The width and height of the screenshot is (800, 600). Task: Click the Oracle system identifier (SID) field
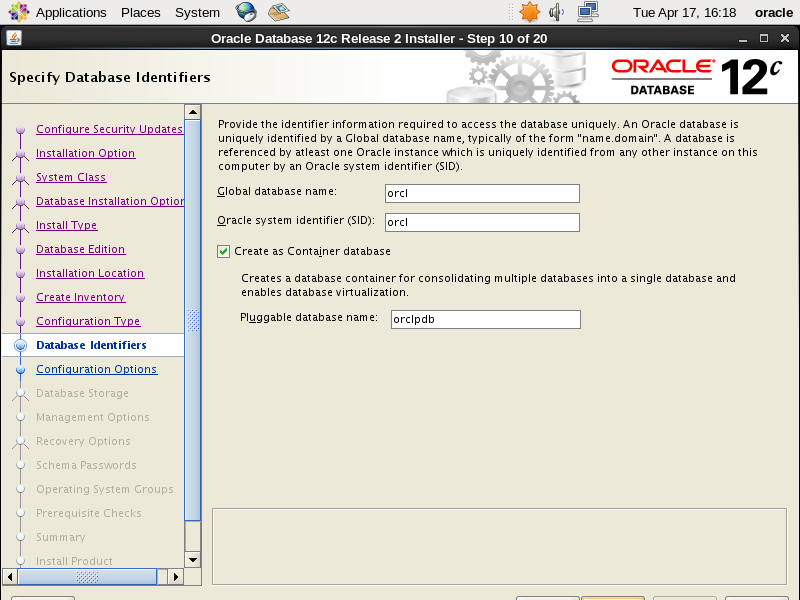tap(482, 222)
